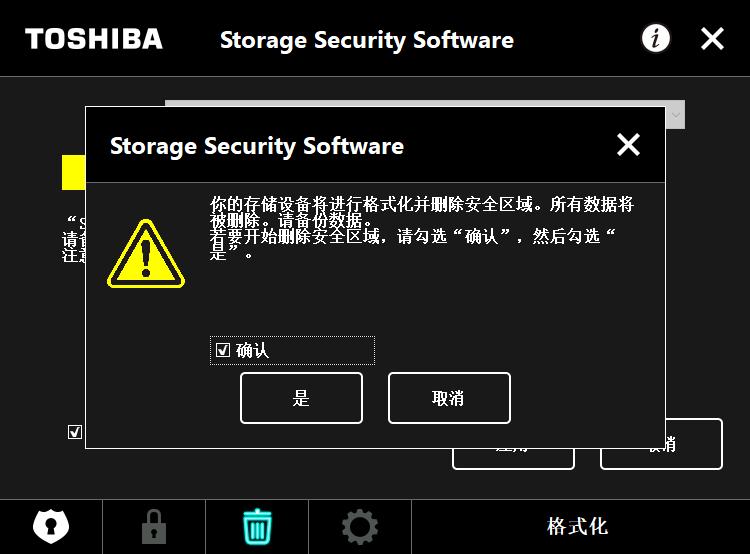Open the shield security tab
Screen dimensions: 750x554
[51, 525]
